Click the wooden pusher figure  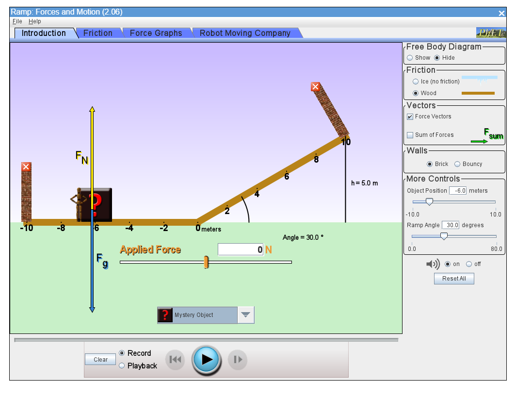click(x=79, y=205)
